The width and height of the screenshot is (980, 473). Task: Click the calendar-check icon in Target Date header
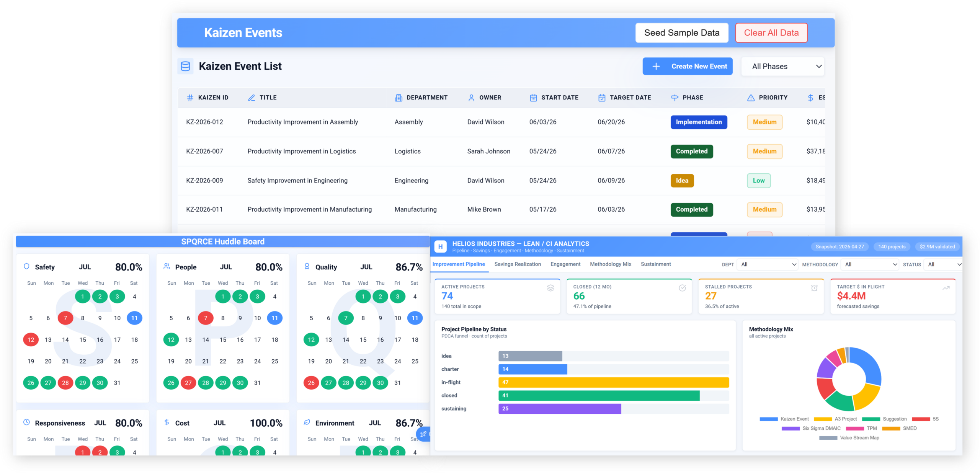[602, 98]
